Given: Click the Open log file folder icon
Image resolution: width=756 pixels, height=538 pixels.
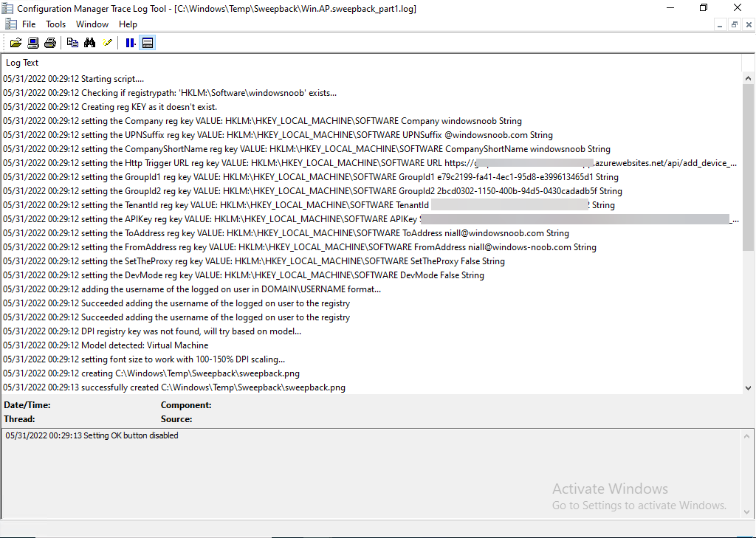Looking at the screenshot, I should [x=16, y=43].
